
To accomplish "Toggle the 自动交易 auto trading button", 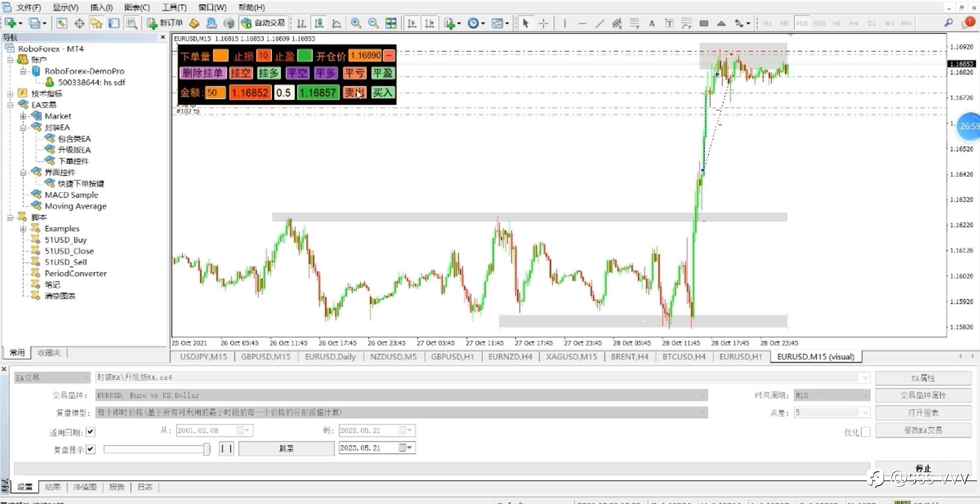I will tap(263, 23).
